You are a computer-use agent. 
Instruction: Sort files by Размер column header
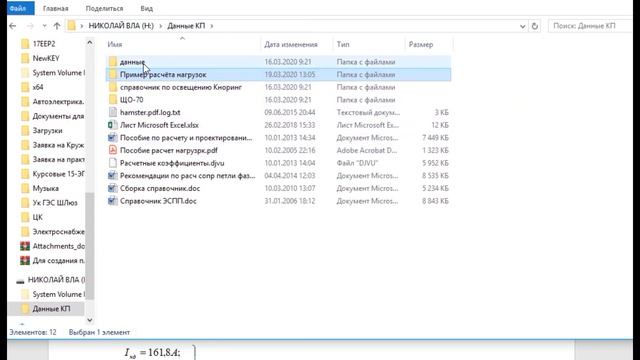[x=421, y=44]
